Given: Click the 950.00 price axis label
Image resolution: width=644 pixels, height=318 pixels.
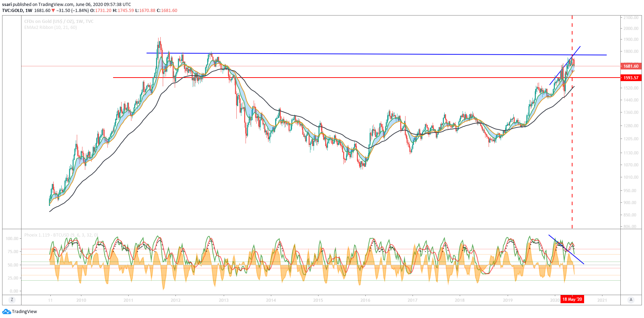Looking at the screenshot, I should [x=630, y=191].
